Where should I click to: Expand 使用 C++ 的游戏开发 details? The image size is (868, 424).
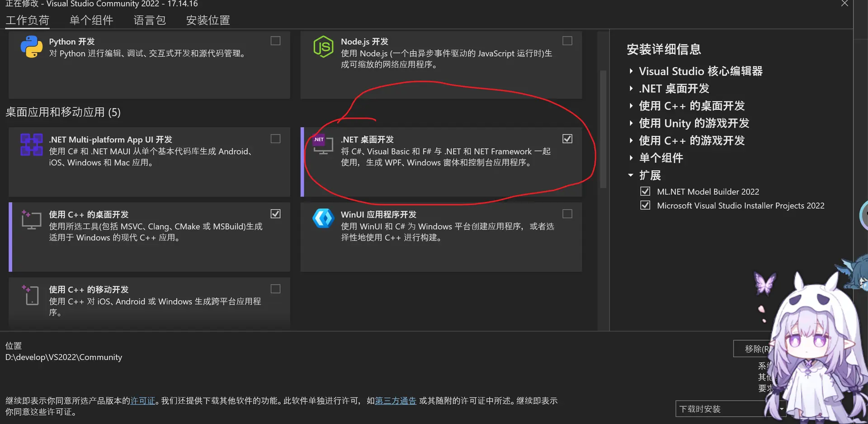pos(631,141)
